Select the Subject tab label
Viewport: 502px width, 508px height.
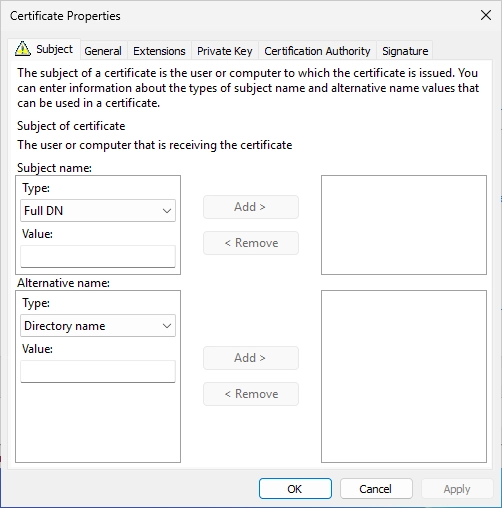pyautogui.click(x=54, y=49)
